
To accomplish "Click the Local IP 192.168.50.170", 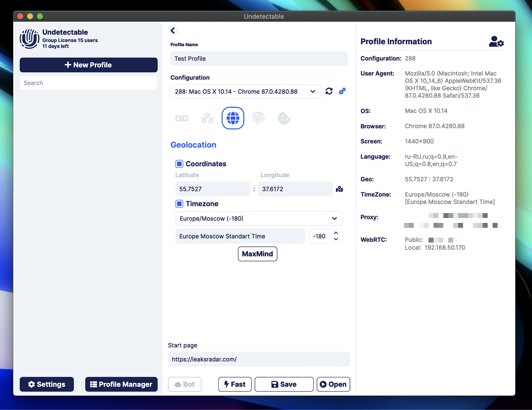I will 445,248.
